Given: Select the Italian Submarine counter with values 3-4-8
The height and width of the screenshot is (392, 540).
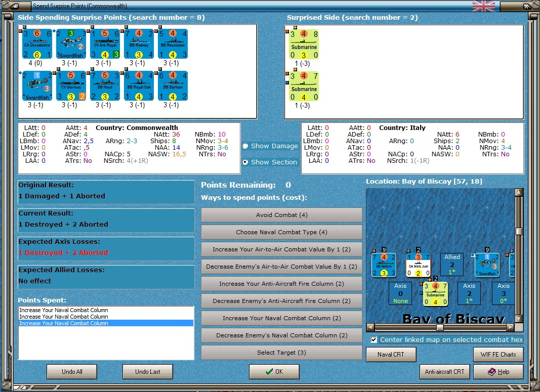Looking at the screenshot, I should coord(304,45).
